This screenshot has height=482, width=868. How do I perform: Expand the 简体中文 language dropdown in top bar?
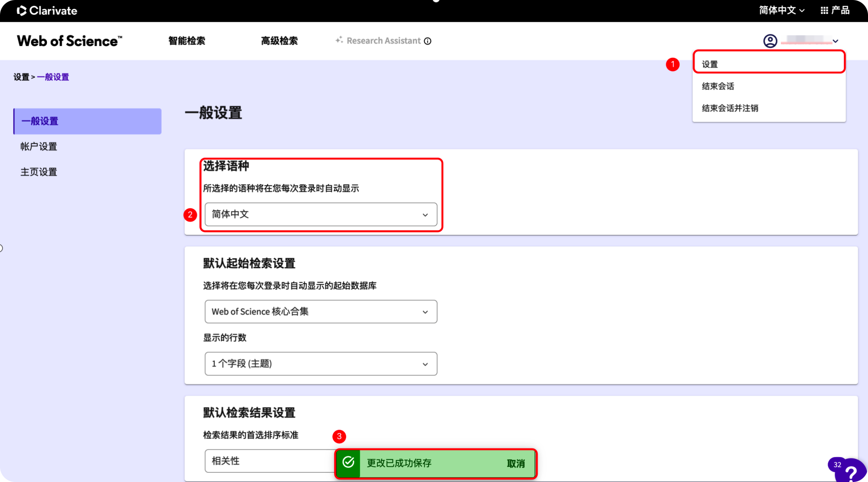[781, 11]
